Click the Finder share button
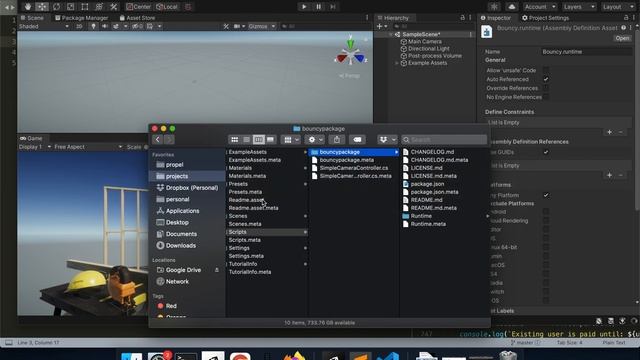 click(x=337, y=140)
